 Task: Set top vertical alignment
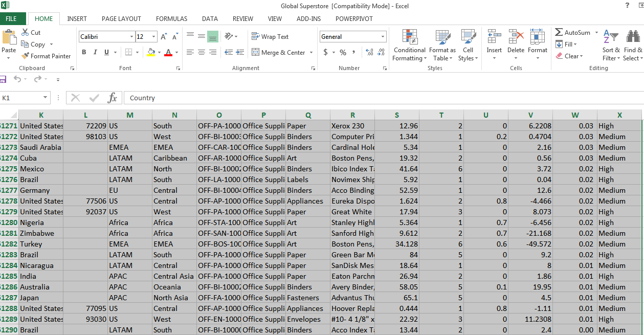click(x=190, y=36)
